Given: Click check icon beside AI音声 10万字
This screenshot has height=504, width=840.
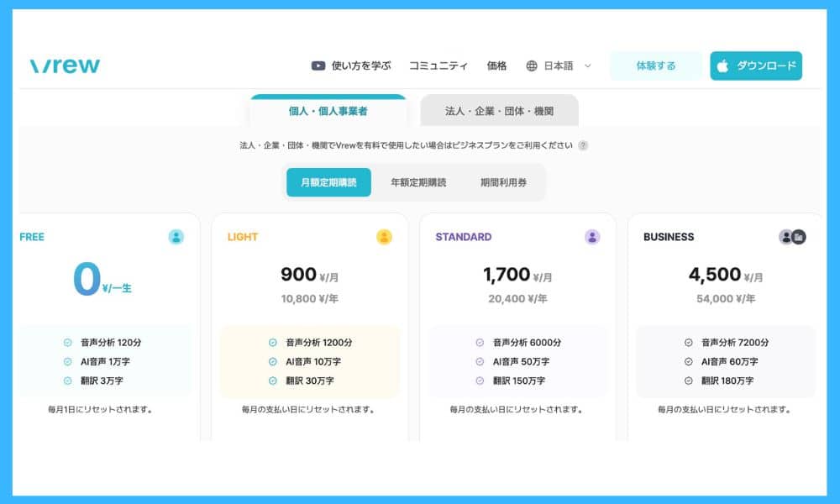Looking at the screenshot, I should tap(273, 362).
